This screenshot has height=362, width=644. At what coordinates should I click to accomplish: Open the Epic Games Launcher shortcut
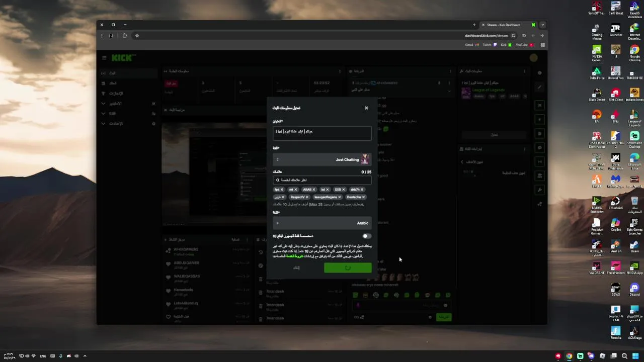pyautogui.click(x=634, y=226)
